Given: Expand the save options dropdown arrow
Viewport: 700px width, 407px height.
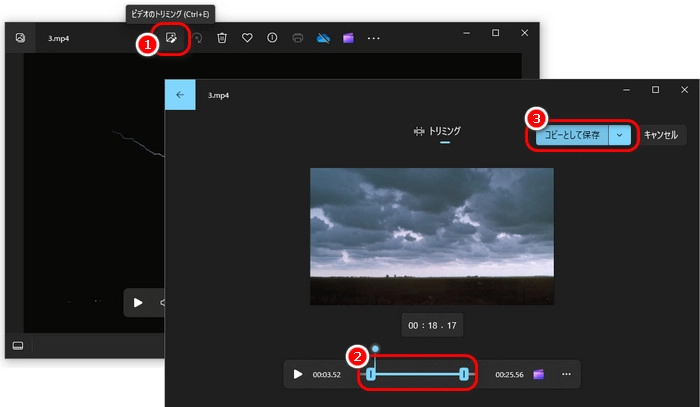Looking at the screenshot, I should [619, 135].
